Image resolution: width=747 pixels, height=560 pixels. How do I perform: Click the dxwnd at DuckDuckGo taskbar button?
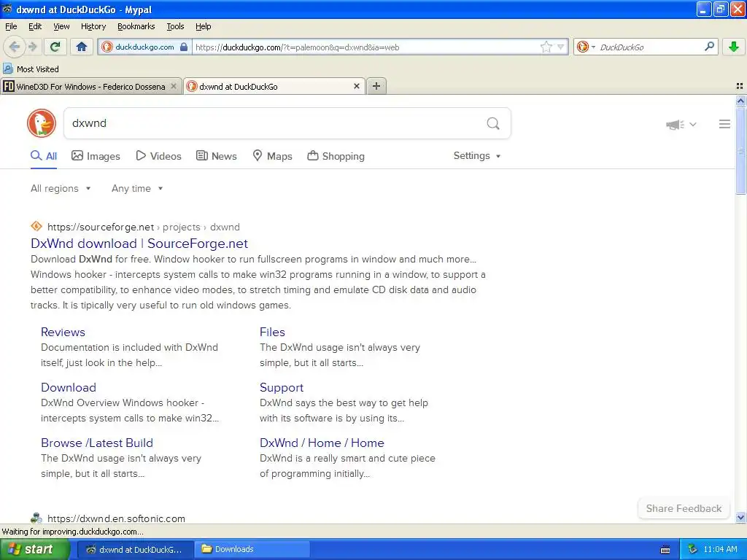pos(136,549)
